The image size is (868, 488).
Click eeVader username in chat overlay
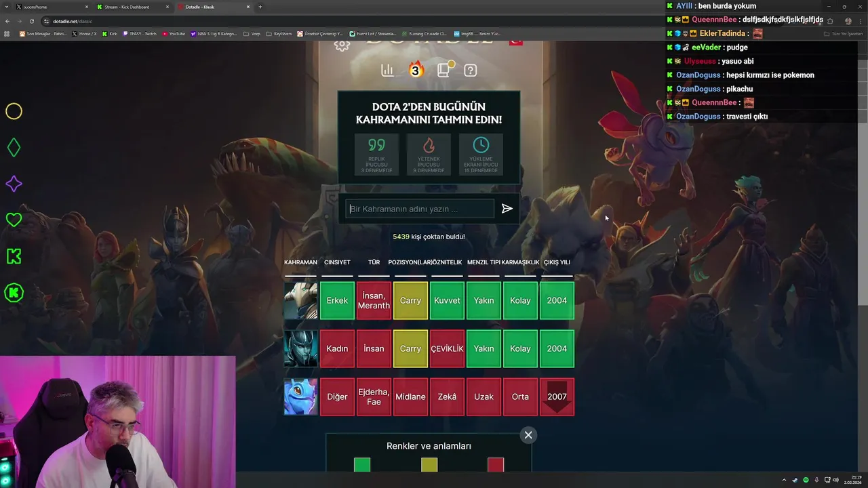click(x=707, y=47)
